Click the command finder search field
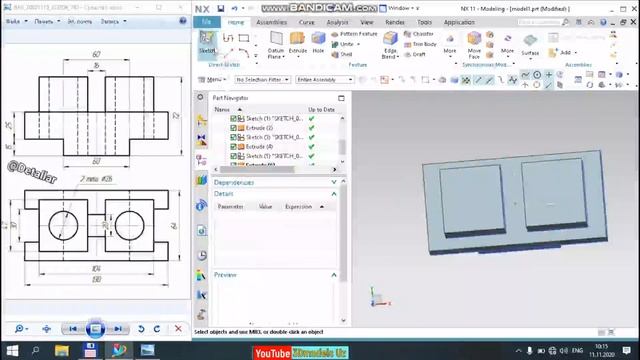This screenshot has height=360, width=640. point(539,22)
